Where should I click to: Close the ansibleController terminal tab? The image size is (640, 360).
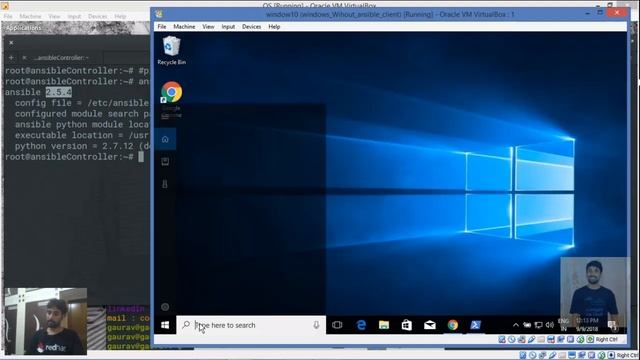point(24,58)
